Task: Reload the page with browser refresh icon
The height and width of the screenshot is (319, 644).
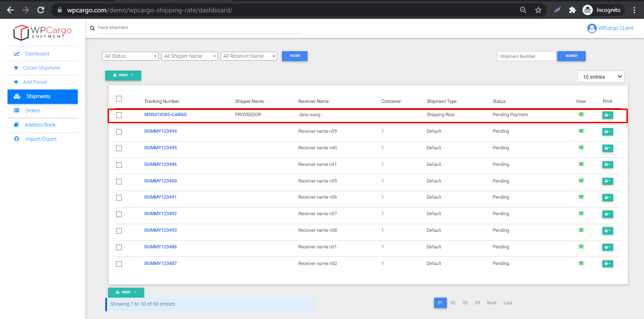Action: click(41, 9)
